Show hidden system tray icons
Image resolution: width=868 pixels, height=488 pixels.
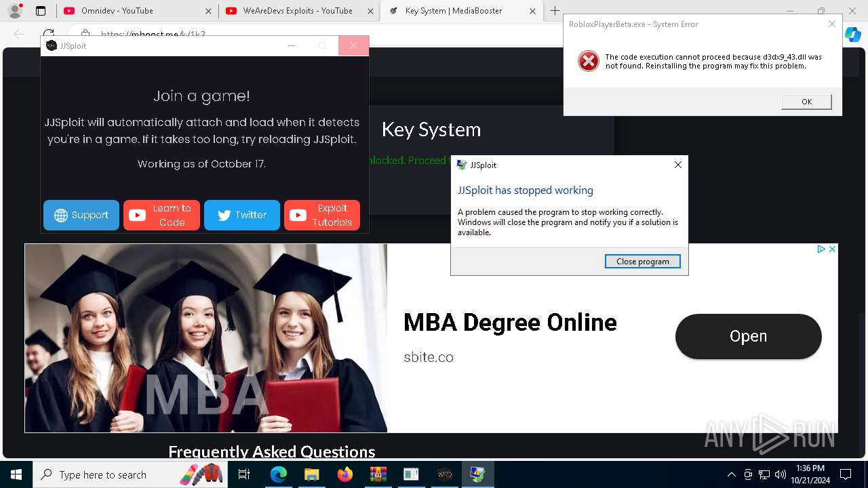[731, 474]
